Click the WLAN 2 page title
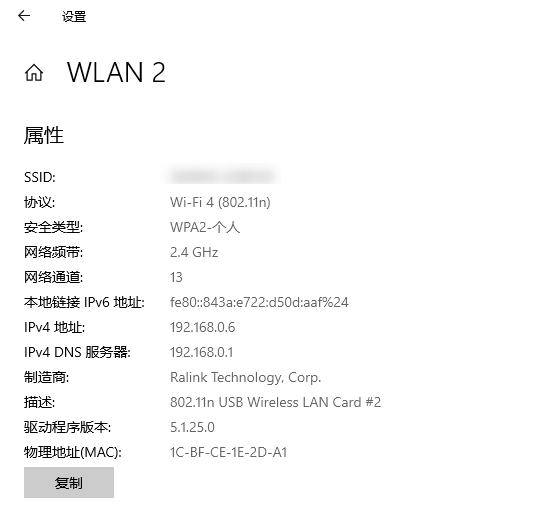Viewport: 540px width, 523px height. click(116, 72)
